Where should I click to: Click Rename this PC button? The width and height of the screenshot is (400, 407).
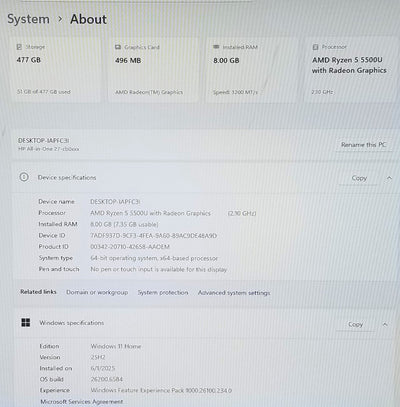coord(364,145)
